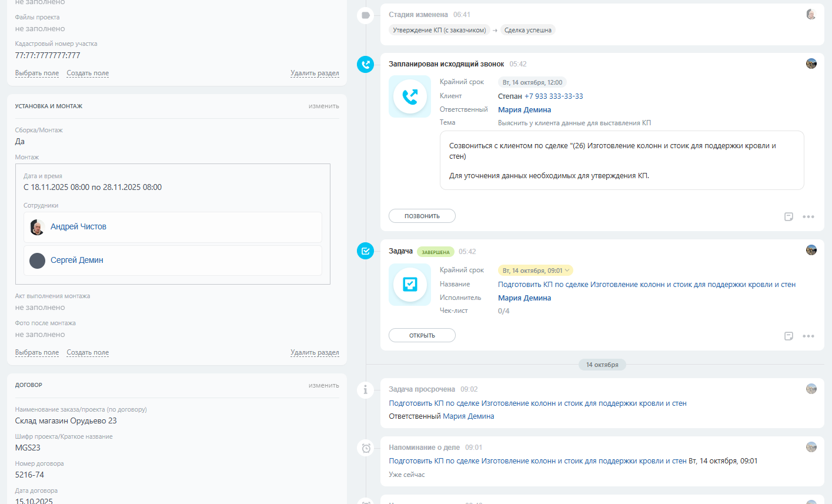
Task: Click the Сделка успешна stage chip
Action: (528, 30)
